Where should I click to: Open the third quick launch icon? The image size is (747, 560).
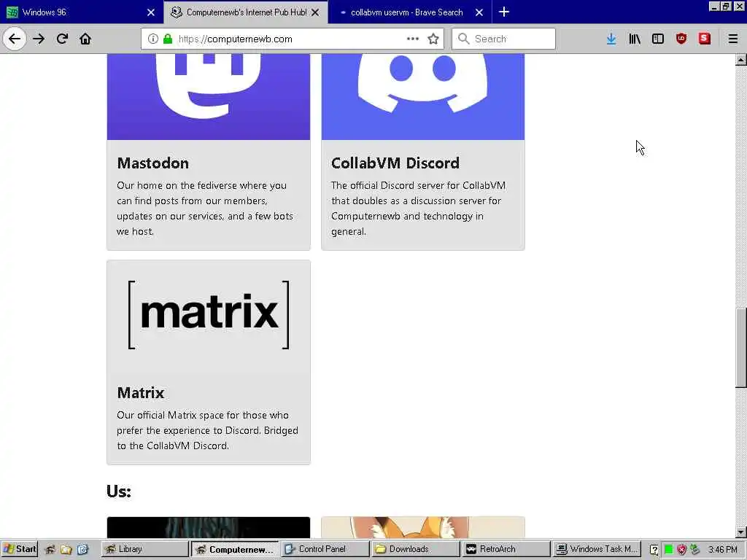pos(82,549)
